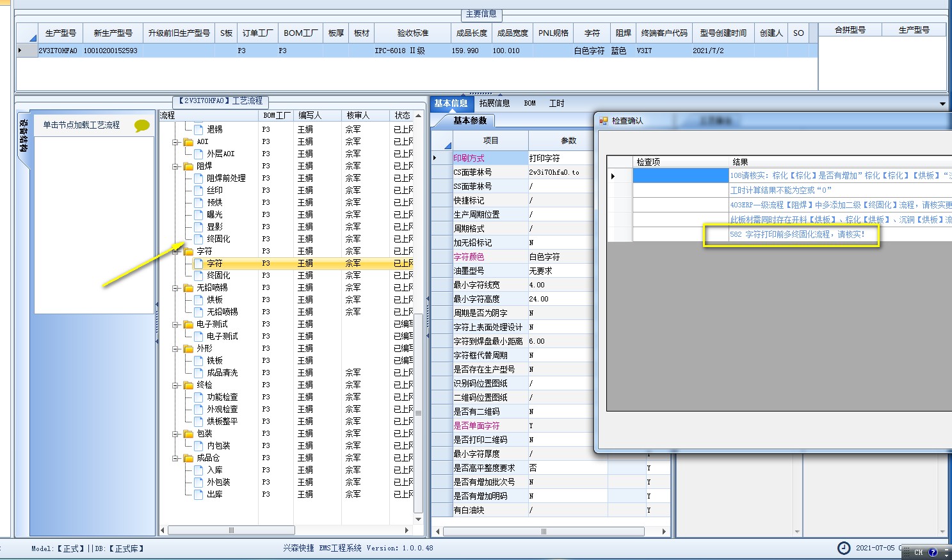
Task: Click the parameter grid horizontal scrollbar
Action: tap(544, 531)
